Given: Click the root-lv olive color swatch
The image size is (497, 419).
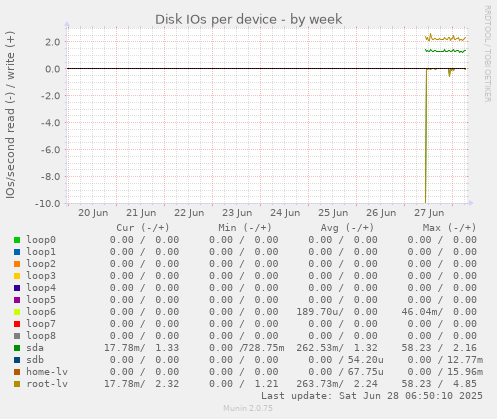Looking at the screenshot, I should (x=17, y=384).
